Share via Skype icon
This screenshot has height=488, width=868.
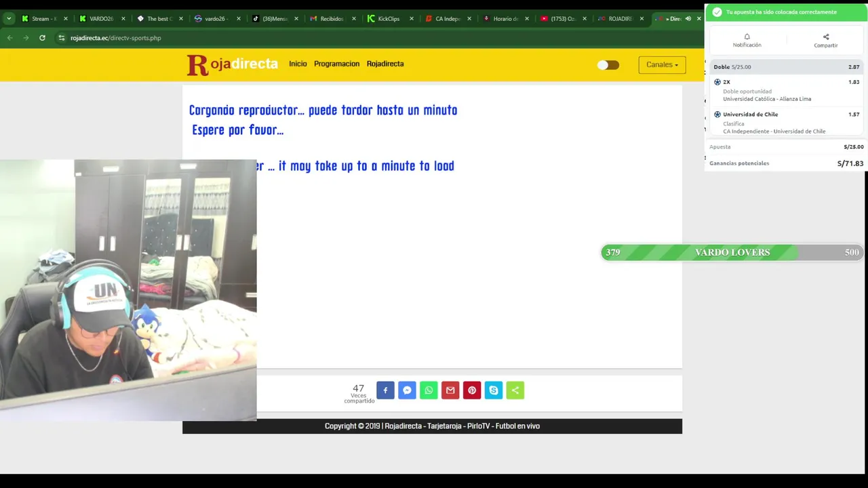coord(494,390)
